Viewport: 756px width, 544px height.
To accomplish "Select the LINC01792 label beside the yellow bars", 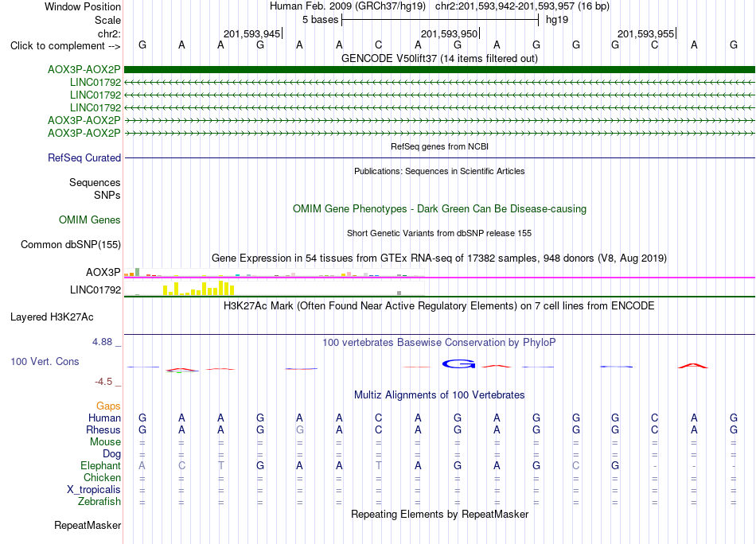I will [x=95, y=290].
